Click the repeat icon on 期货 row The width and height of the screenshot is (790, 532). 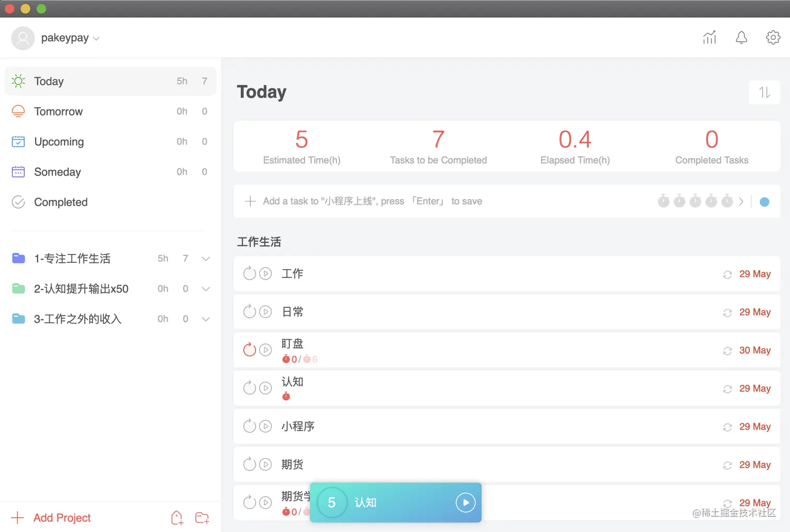pyautogui.click(x=727, y=465)
